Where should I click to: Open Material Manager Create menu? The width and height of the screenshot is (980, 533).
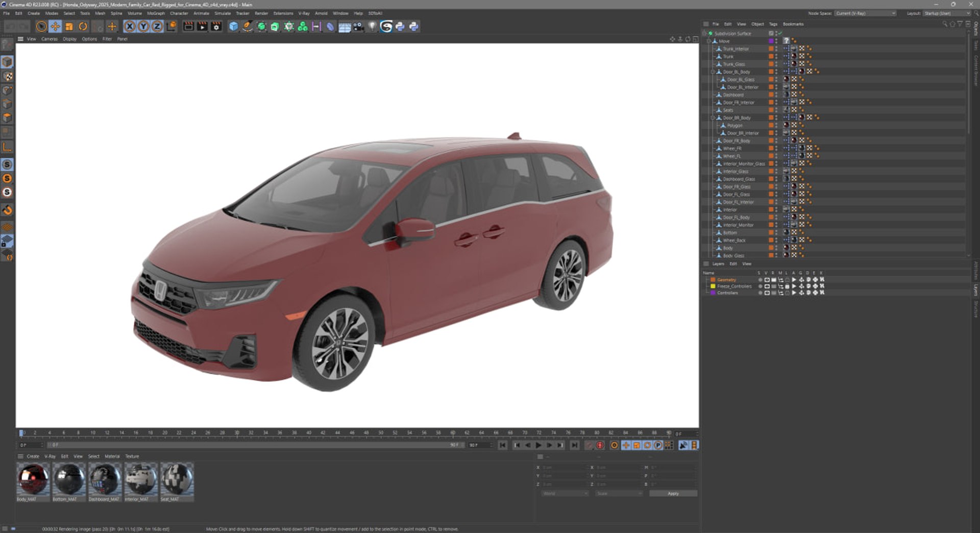click(x=33, y=456)
